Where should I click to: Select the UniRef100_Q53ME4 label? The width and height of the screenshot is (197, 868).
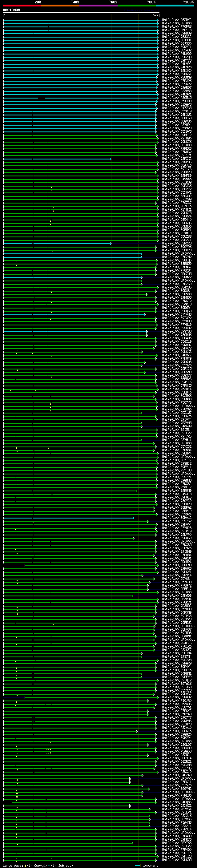(x=177, y=389)
